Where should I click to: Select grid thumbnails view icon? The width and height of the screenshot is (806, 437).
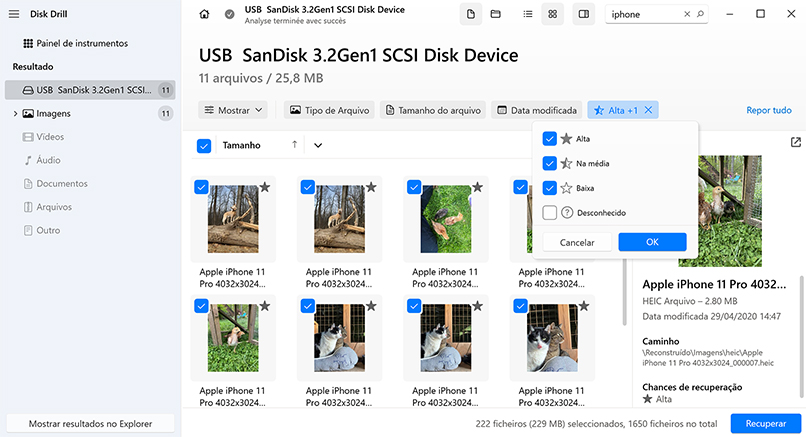pos(552,15)
